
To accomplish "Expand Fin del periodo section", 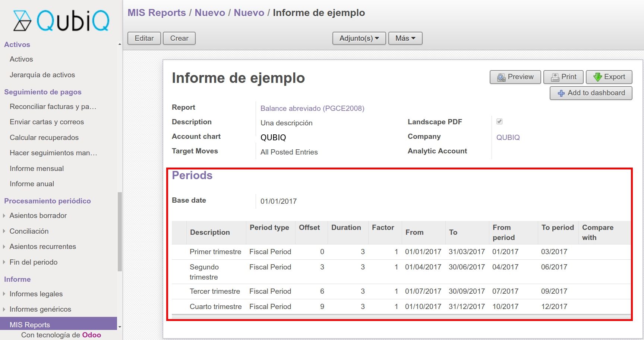I will click(x=4, y=262).
